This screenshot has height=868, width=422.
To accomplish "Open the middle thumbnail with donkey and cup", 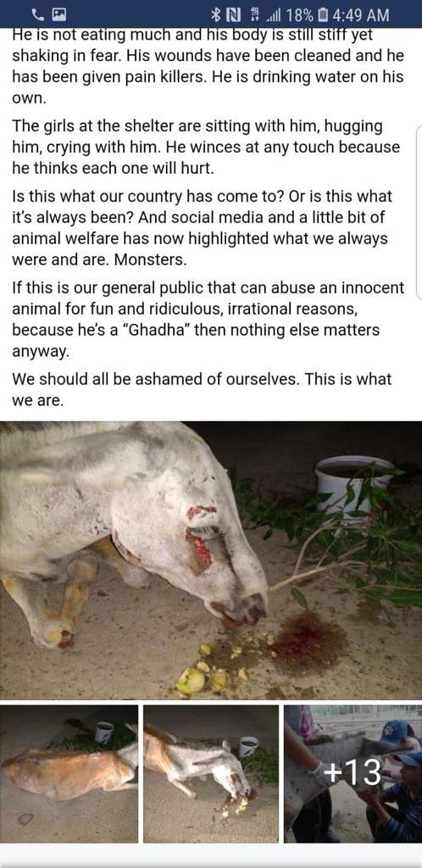I will click(211, 773).
